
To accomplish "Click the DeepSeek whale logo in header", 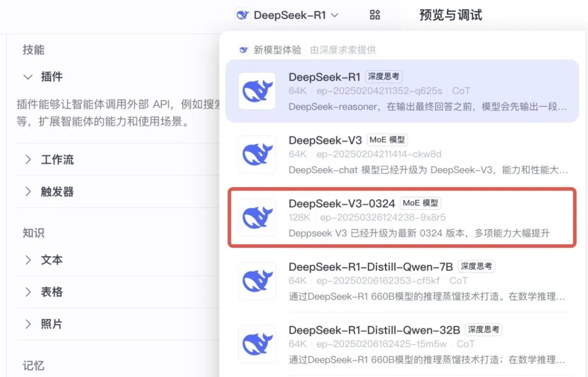I will click(x=243, y=15).
